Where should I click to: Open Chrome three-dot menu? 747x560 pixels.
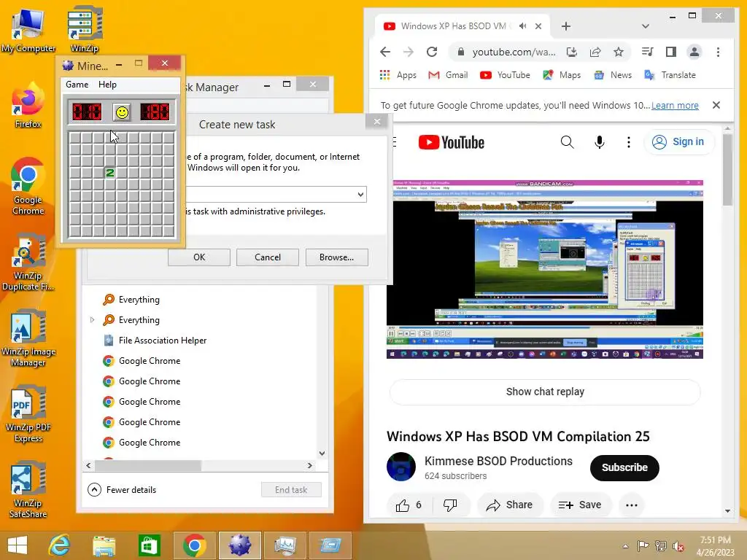pos(718,52)
